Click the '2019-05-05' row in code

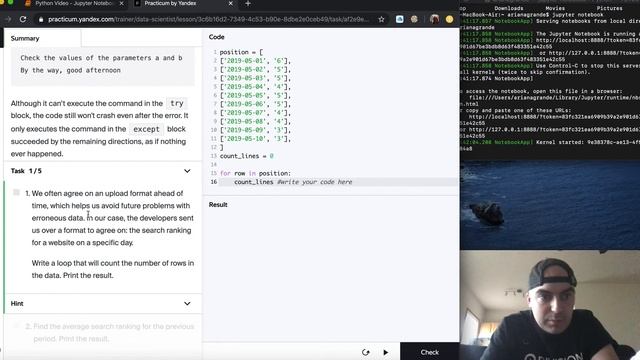pyautogui.click(x=255, y=96)
